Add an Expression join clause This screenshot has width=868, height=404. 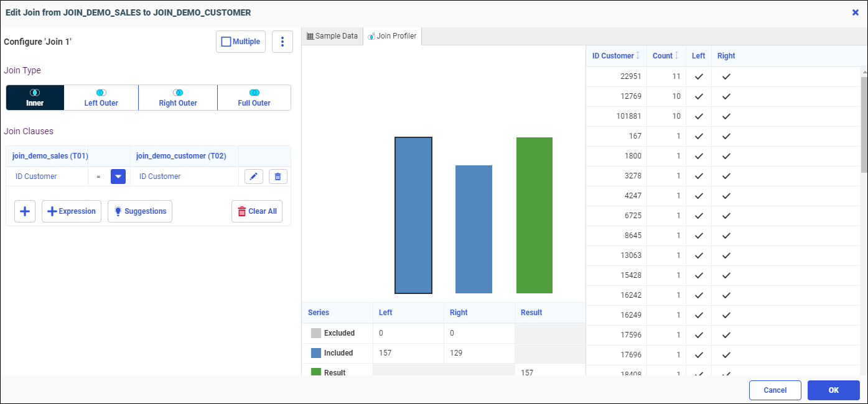click(x=72, y=211)
